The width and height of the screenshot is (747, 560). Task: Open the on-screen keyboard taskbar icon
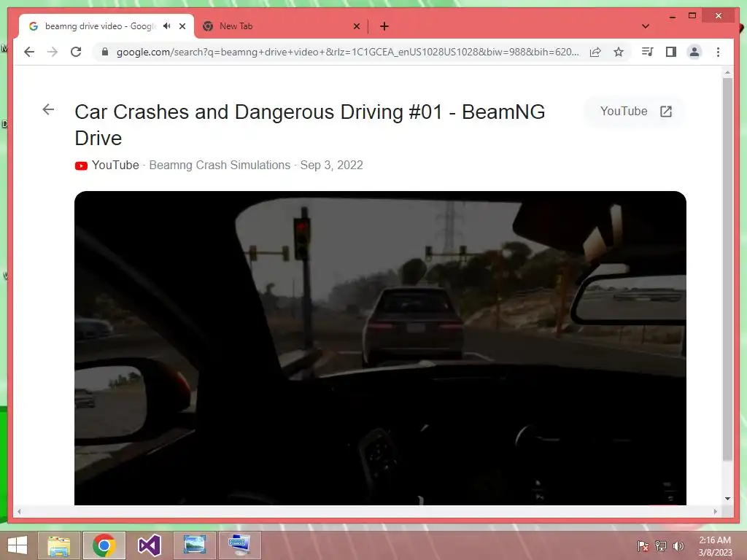click(239, 545)
